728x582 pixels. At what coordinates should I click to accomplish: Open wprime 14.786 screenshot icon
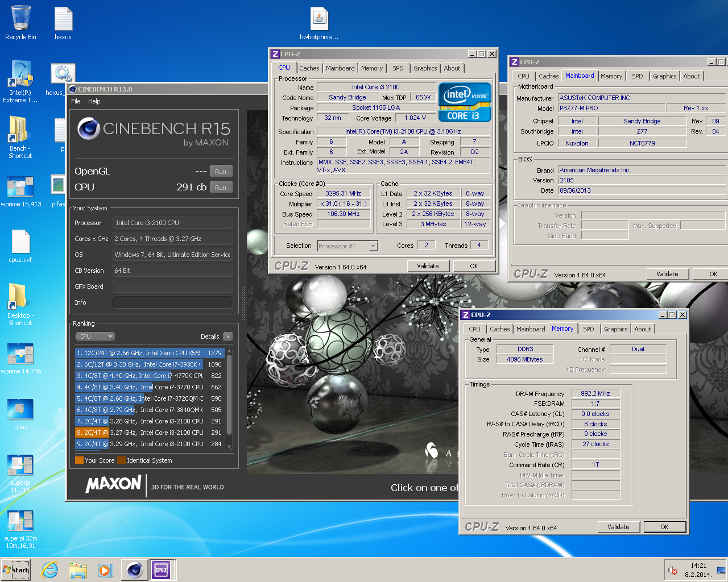pos(20,359)
